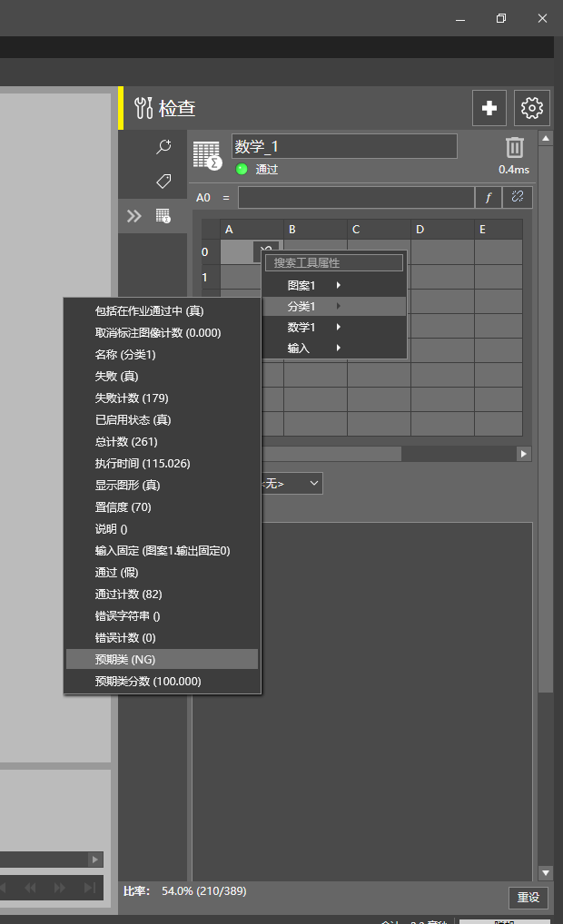Click spreadsheet horizontal scrollbar right arrow
The height and width of the screenshot is (924, 563).
pyautogui.click(x=524, y=454)
